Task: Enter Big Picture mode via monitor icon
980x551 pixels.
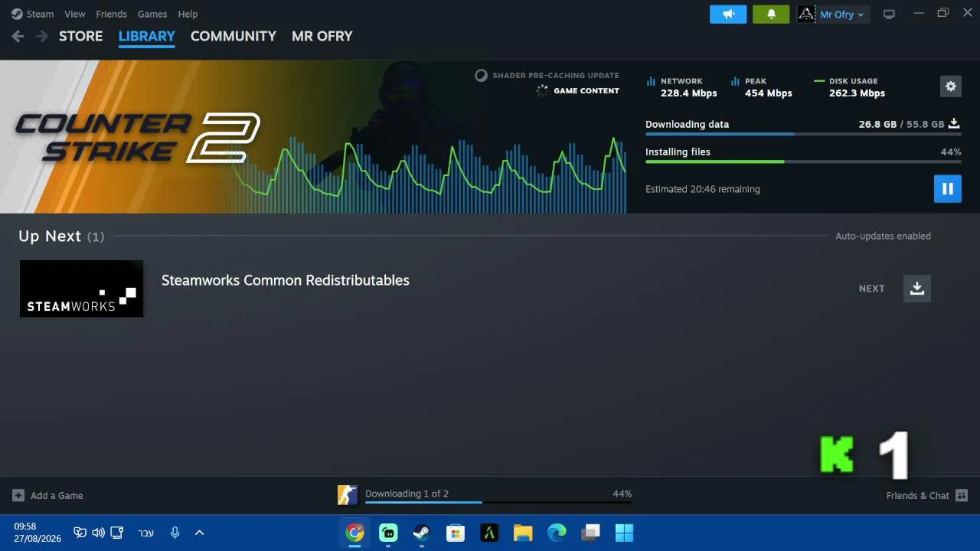Action: 889,14
